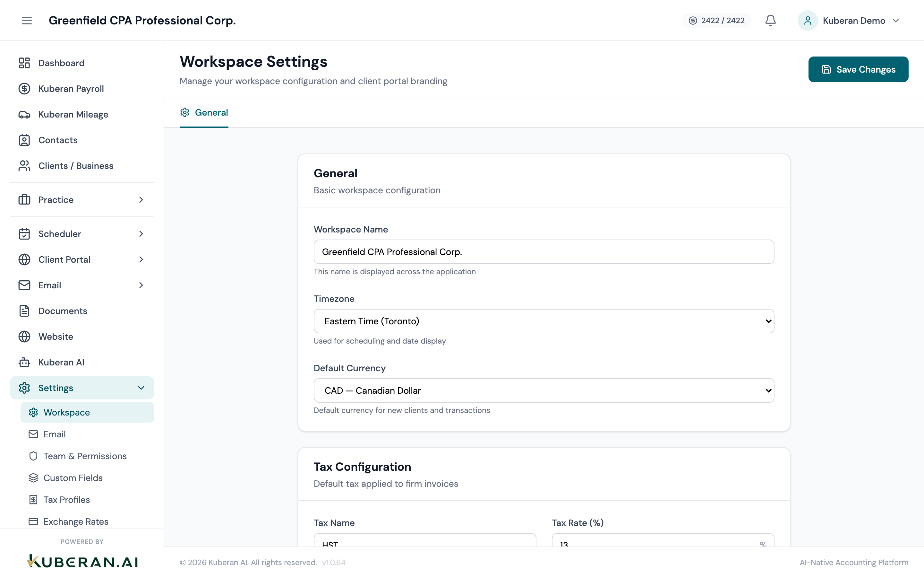Open the Dashboard page
Image resolution: width=924 pixels, height=578 pixels.
click(82, 63)
